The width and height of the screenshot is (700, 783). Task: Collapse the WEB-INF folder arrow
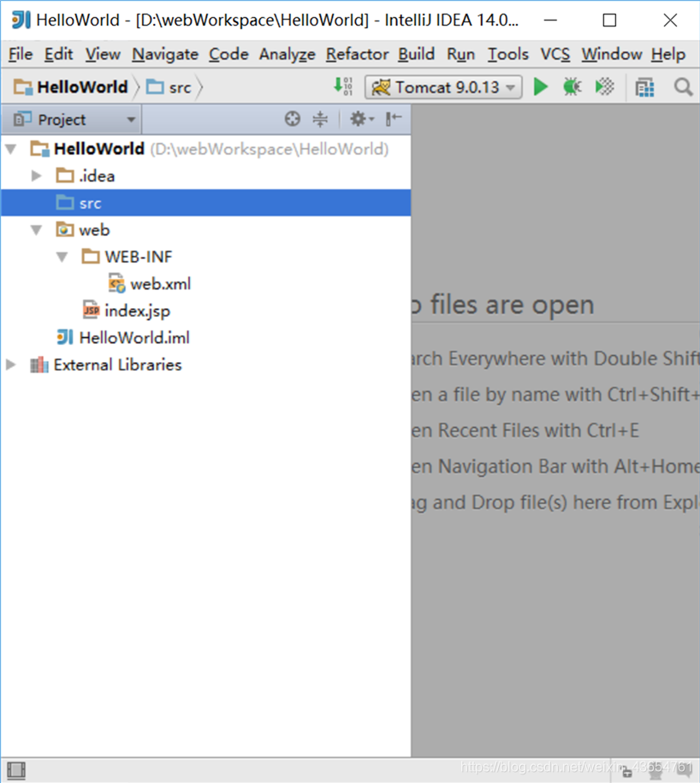click(62, 257)
